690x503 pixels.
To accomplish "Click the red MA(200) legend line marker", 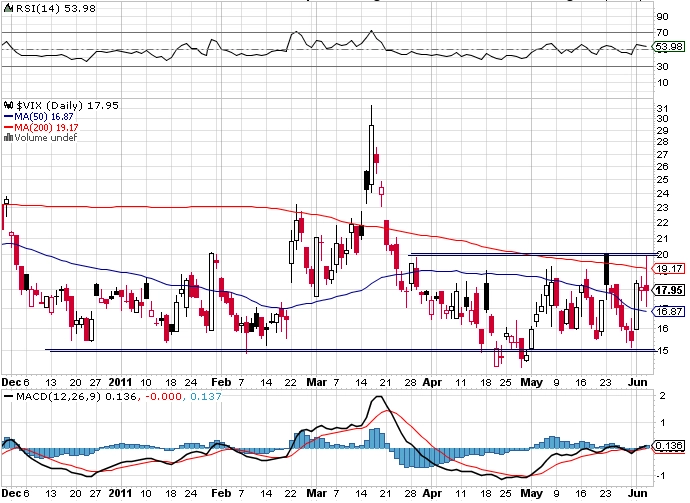I will coord(7,127).
